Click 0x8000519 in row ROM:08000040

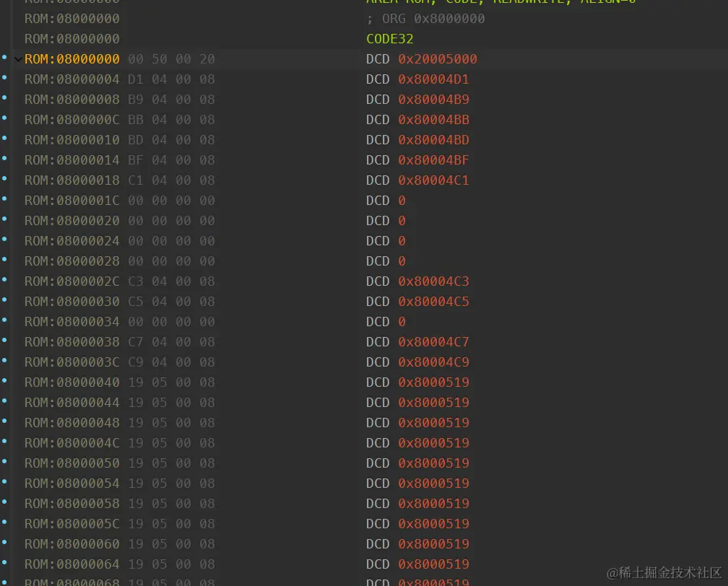433,382
